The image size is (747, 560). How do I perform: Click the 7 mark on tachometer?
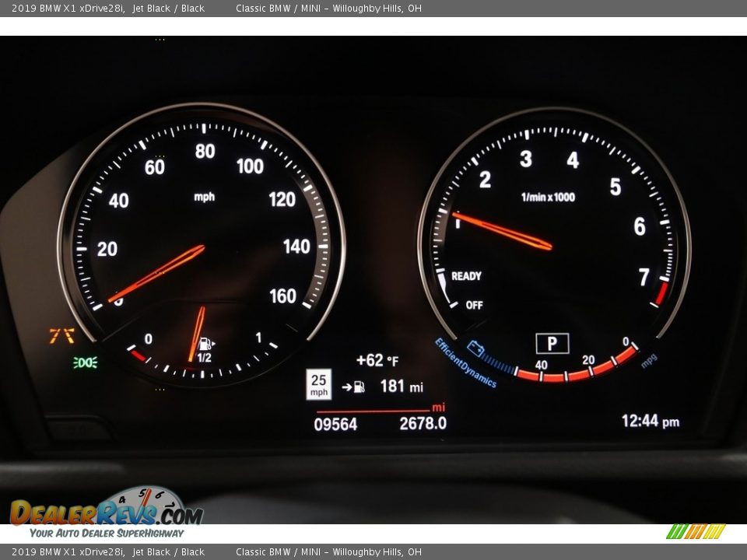coord(644,277)
